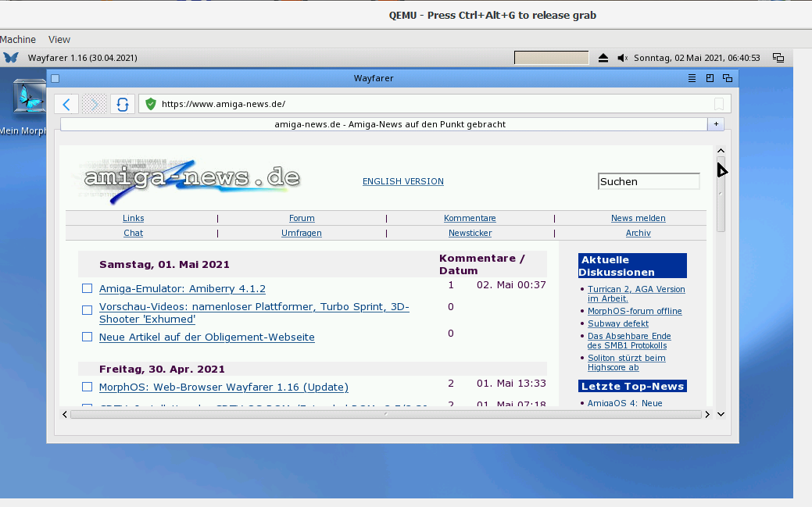Image resolution: width=812 pixels, height=507 pixels.
Task: Click the greyed-out Forward navigation button
Action: pyautogui.click(x=95, y=104)
